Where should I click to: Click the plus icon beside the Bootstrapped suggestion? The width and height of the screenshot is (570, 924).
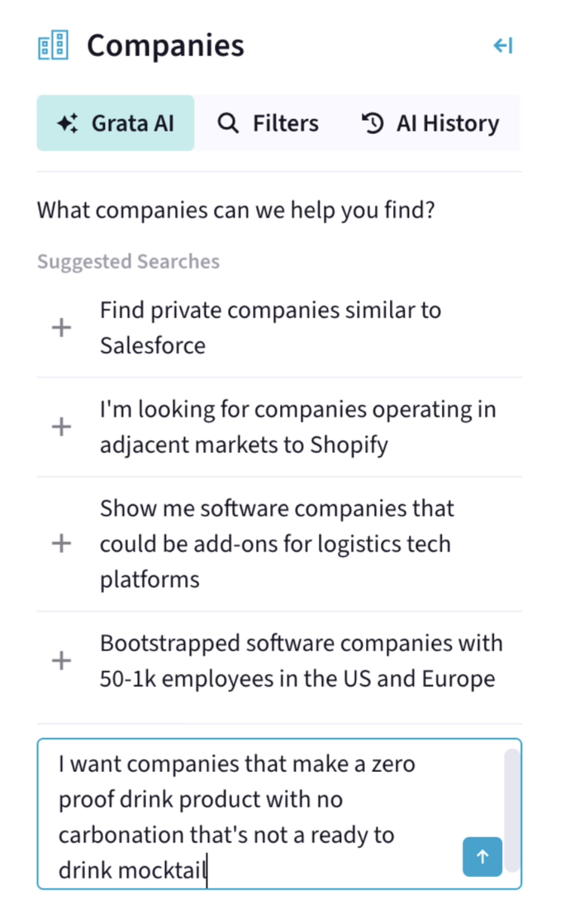pyautogui.click(x=60, y=660)
